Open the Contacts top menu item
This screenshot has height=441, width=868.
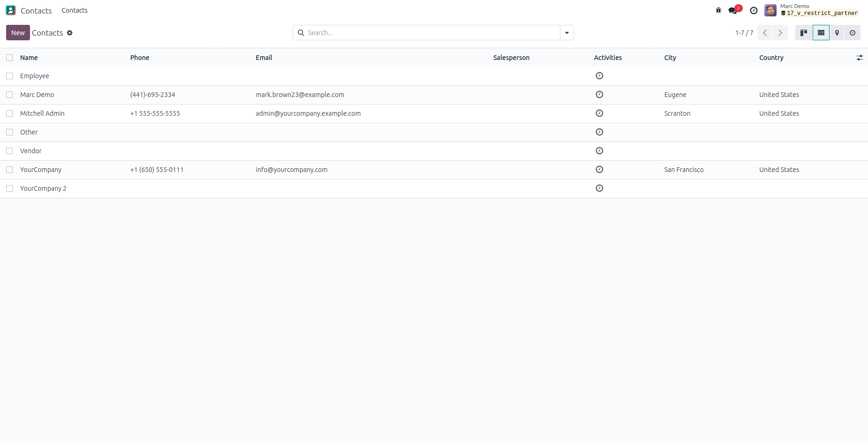click(x=75, y=10)
